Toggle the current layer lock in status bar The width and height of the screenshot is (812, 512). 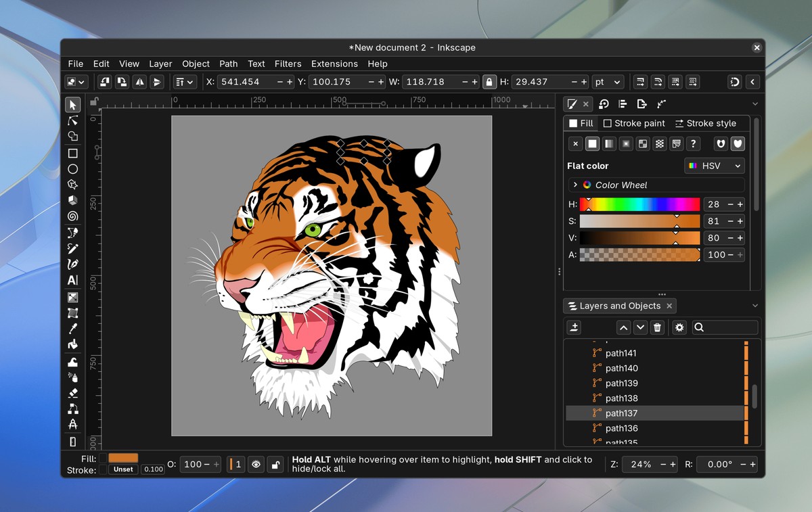click(x=275, y=465)
